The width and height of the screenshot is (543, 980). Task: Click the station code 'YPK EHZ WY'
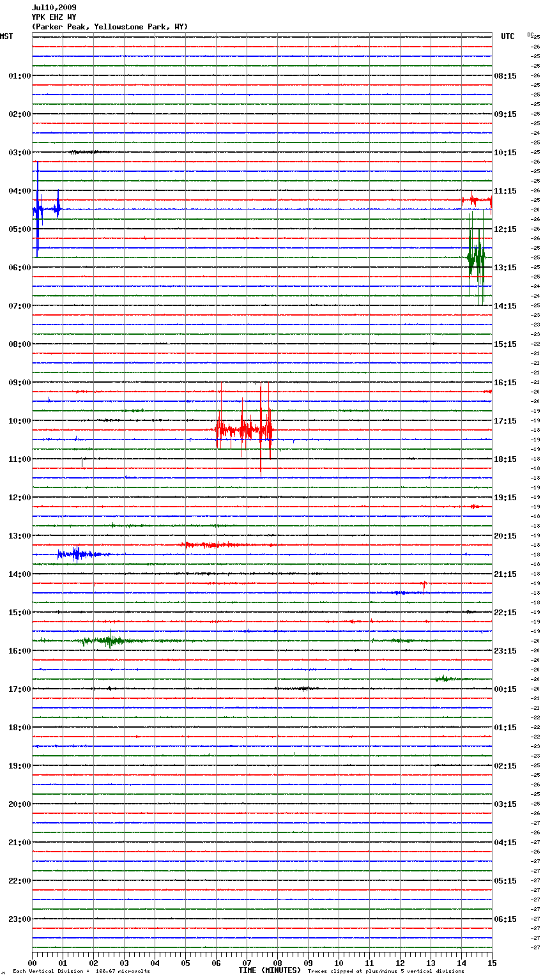54,17
